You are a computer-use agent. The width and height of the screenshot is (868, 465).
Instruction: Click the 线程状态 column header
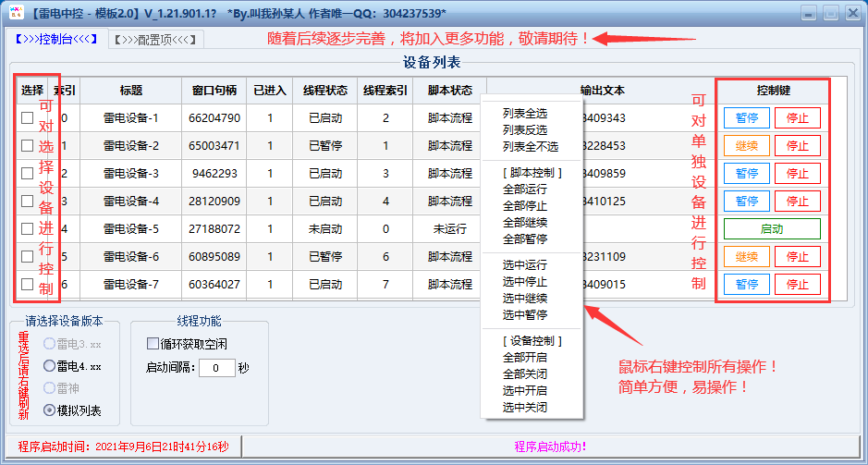click(325, 91)
